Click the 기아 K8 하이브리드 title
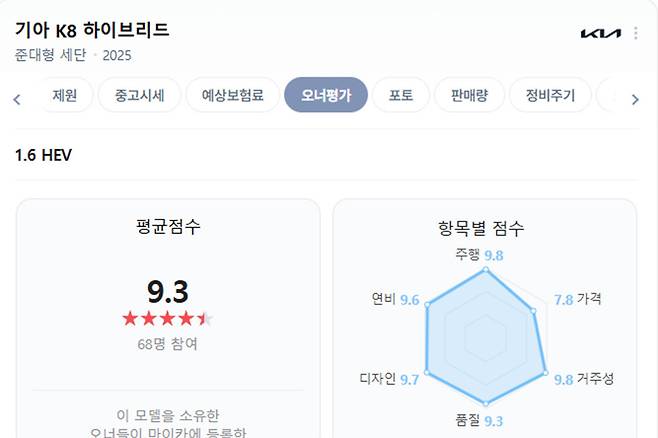The image size is (658, 438). click(92, 30)
